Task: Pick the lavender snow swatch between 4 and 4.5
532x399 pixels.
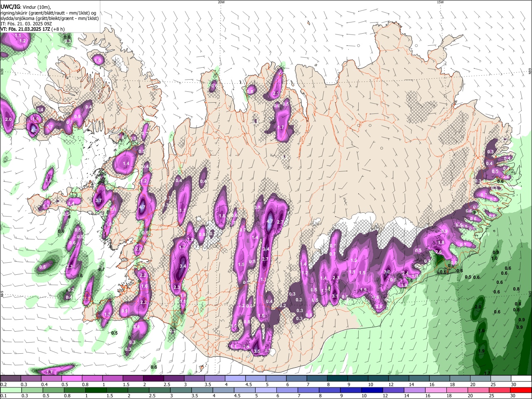Action: pos(235,379)
